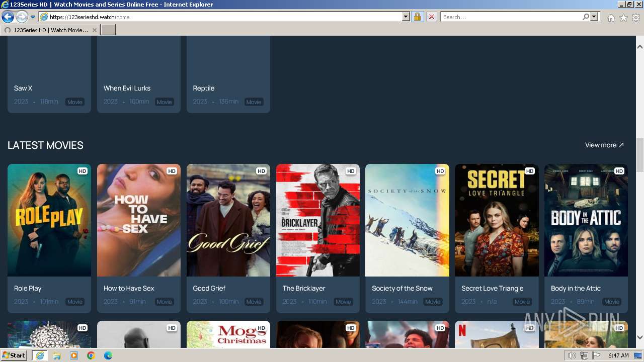Click the HD badge on Good Grief
This screenshot has height=362, width=644.
pyautogui.click(x=261, y=171)
